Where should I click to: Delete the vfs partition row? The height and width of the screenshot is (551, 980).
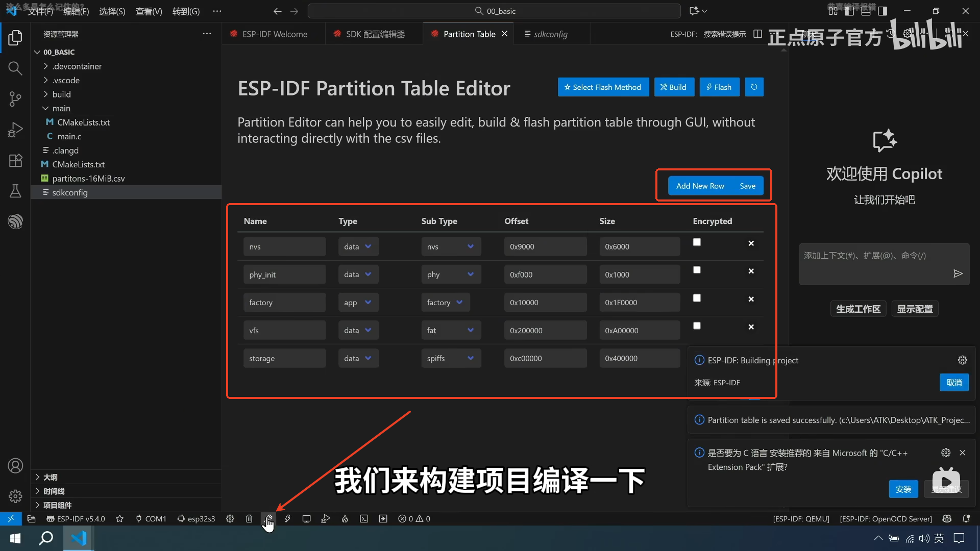[751, 327]
